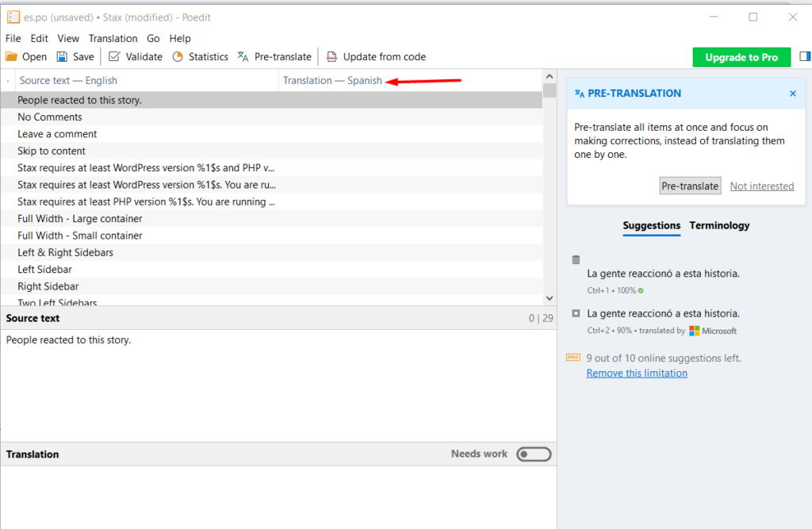Toggle the Needs work switch

point(534,454)
